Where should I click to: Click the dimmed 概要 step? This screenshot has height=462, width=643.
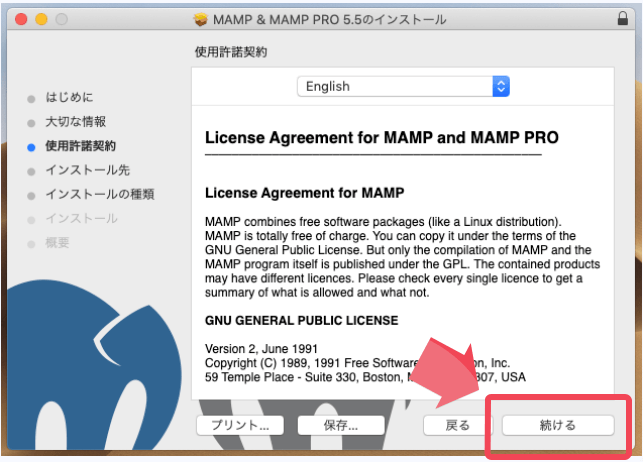coord(57,242)
